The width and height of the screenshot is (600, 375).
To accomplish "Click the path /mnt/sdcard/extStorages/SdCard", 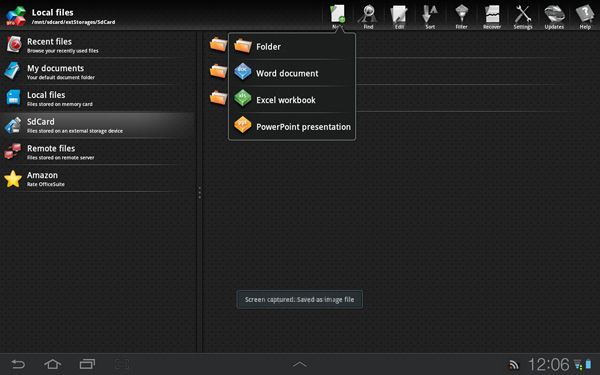I will coord(73,22).
